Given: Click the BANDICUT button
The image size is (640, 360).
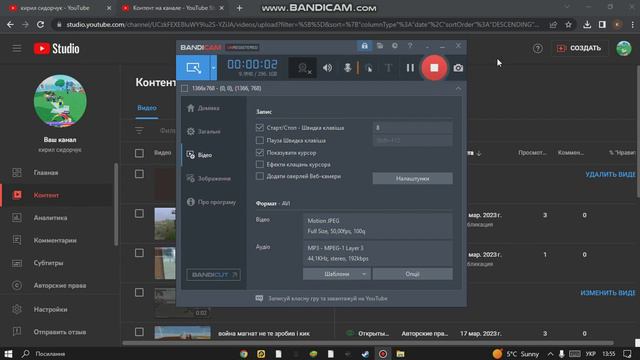Looking at the screenshot, I should [213, 275].
